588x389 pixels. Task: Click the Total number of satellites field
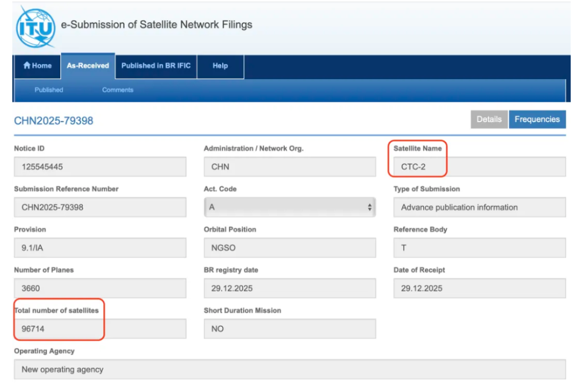(x=100, y=329)
